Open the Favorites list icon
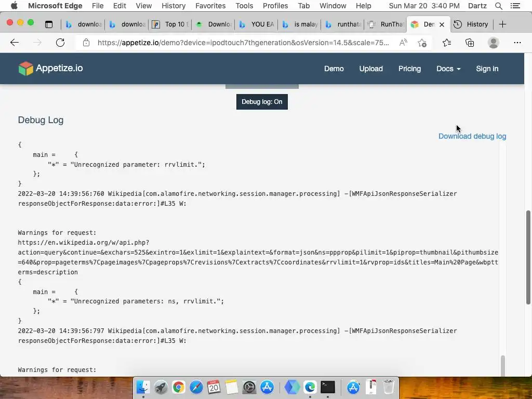The image size is (532, 399). (x=447, y=43)
